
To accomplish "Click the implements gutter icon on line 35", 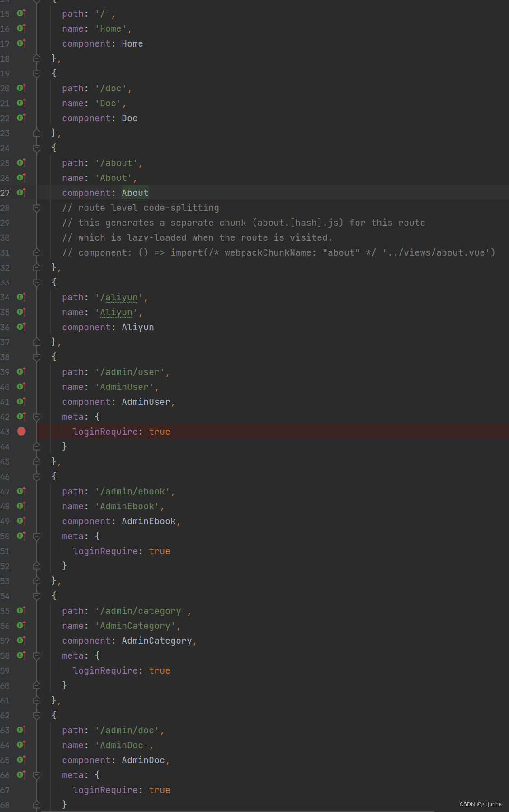I will click(x=21, y=312).
